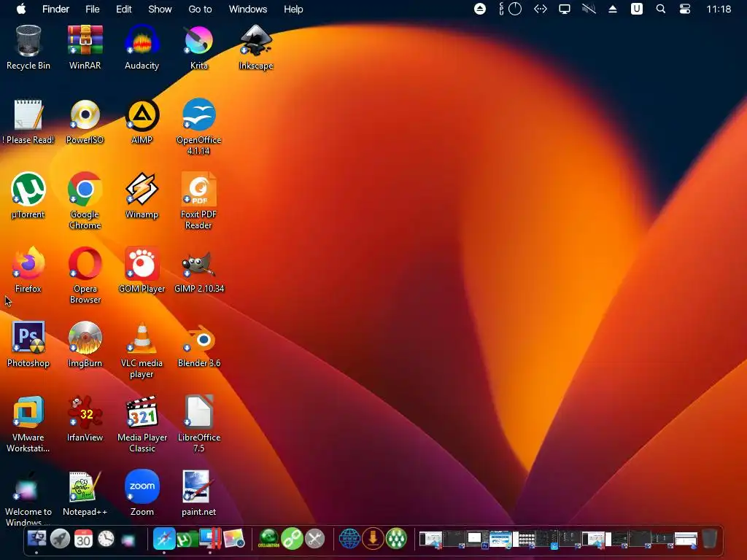Select the Photoshop window thumbnail in the dock
This screenshot has width=747, height=560.
tap(477, 539)
